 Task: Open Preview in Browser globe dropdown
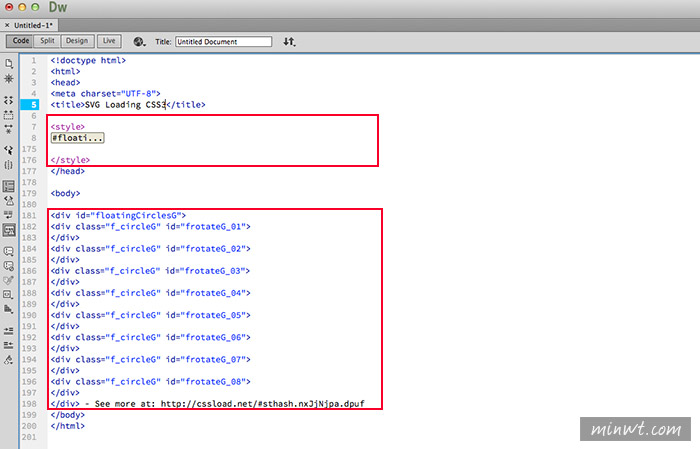click(x=139, y=42)
